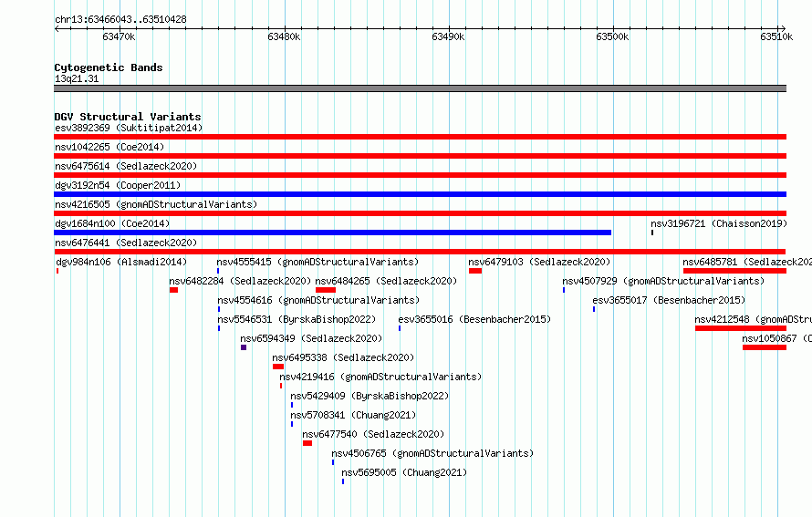Open nsv6475614 (Sedlazeck2020) variant label

click(x=126, y=166)
